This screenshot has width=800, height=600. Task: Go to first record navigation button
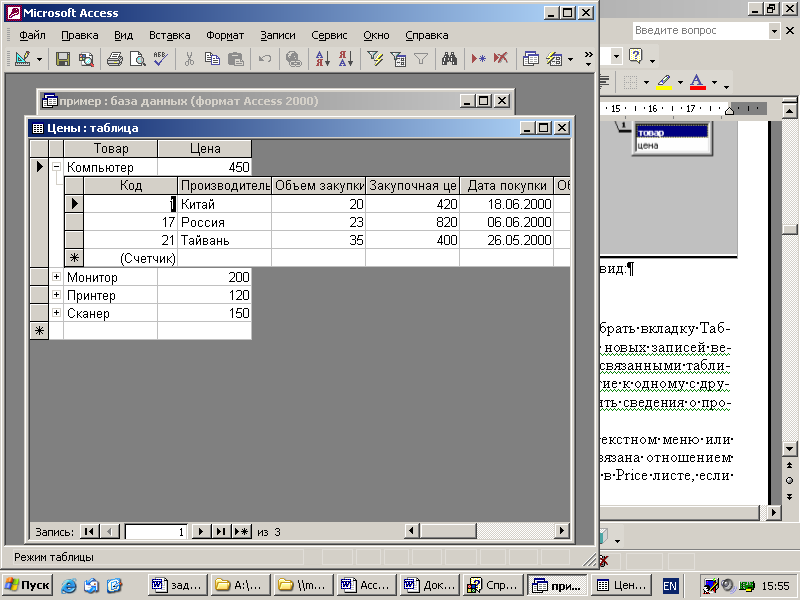[89, 532]
